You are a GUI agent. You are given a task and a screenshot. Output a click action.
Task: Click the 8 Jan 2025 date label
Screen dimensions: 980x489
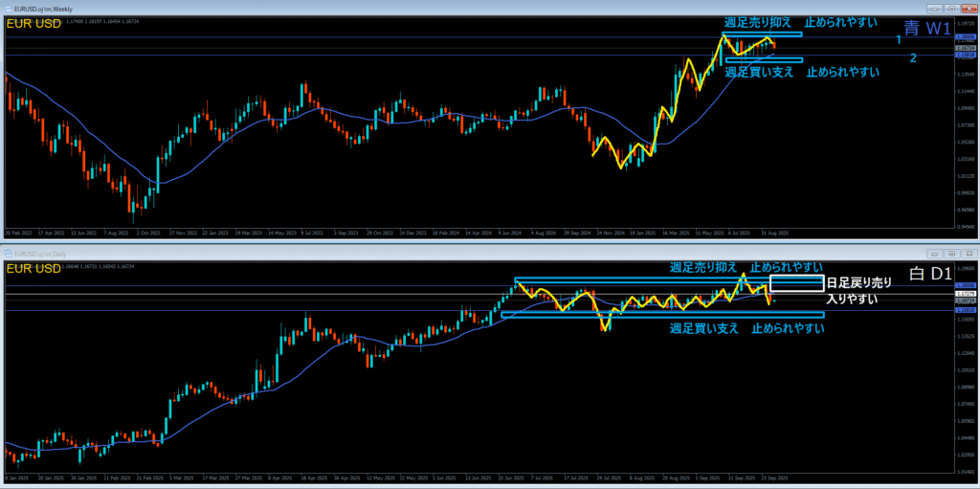(x=15, y=478)
